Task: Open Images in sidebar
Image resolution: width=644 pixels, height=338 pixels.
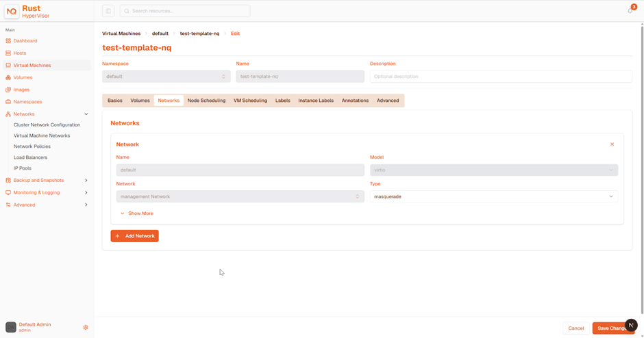Action: [21, 90]
